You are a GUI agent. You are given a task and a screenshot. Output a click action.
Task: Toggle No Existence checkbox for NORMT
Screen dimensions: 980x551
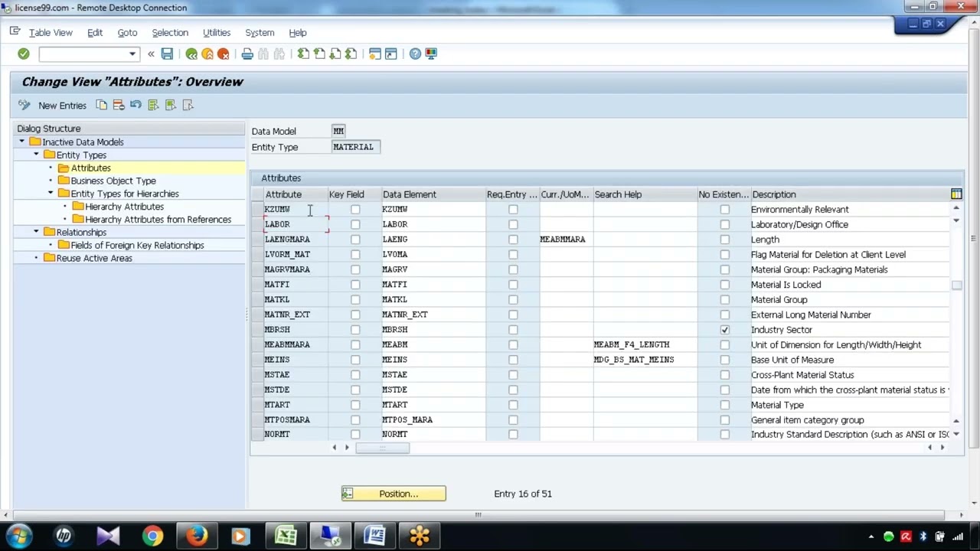725,434
